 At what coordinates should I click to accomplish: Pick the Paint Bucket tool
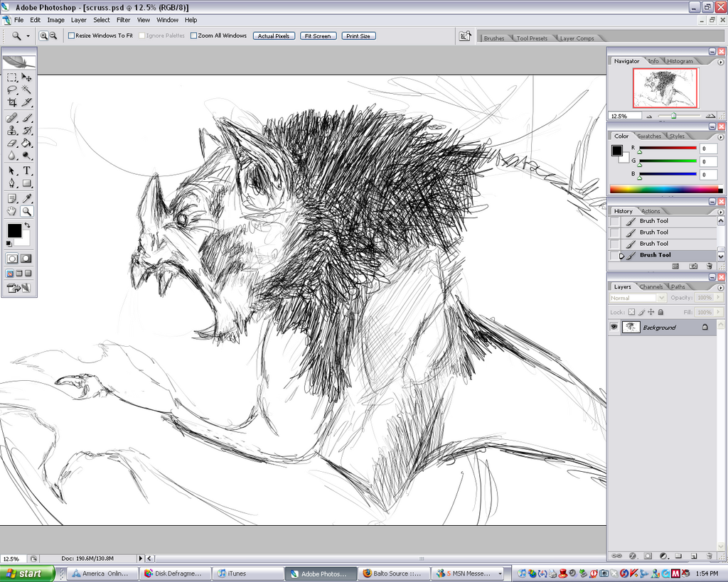tap(27, 143)
